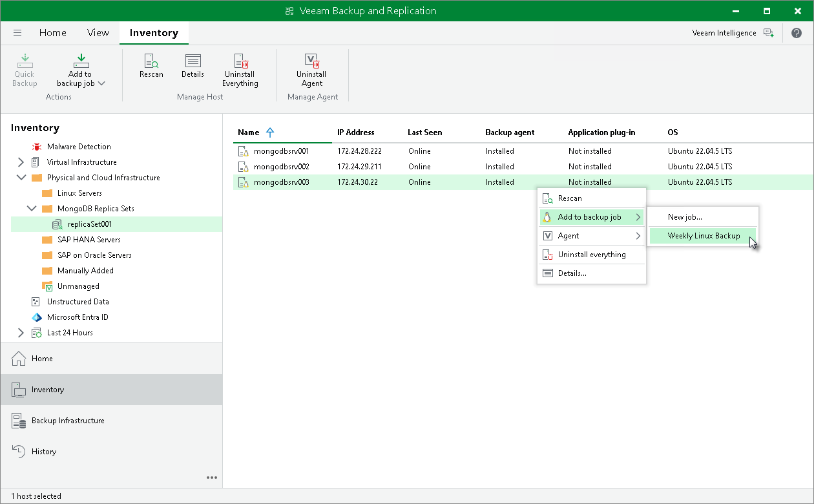
Task: Open the Linux Servers folder
Action: [79, 193]
